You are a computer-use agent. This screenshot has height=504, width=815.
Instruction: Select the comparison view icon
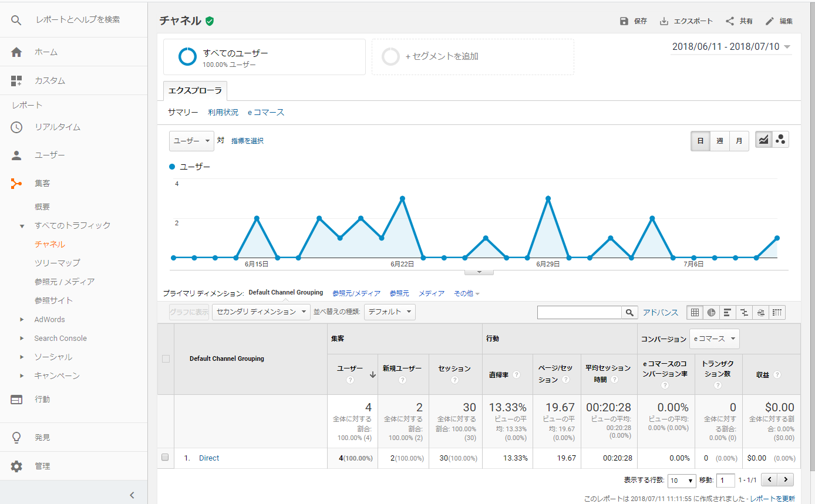744,313
